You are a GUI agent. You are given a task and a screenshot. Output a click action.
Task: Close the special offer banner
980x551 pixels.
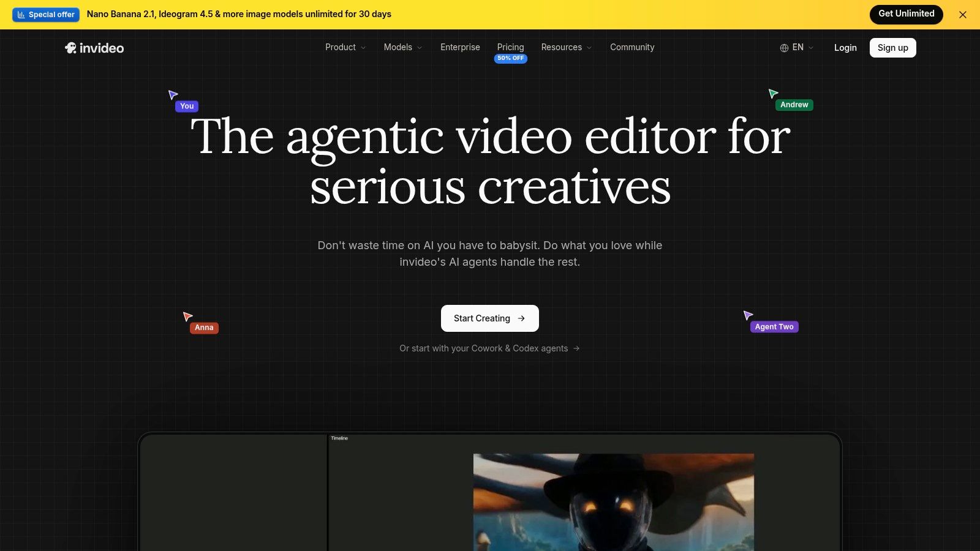963,15
